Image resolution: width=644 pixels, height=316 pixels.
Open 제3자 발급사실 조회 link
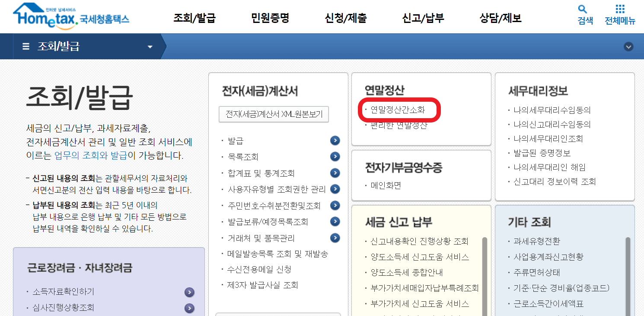(263, 285)
